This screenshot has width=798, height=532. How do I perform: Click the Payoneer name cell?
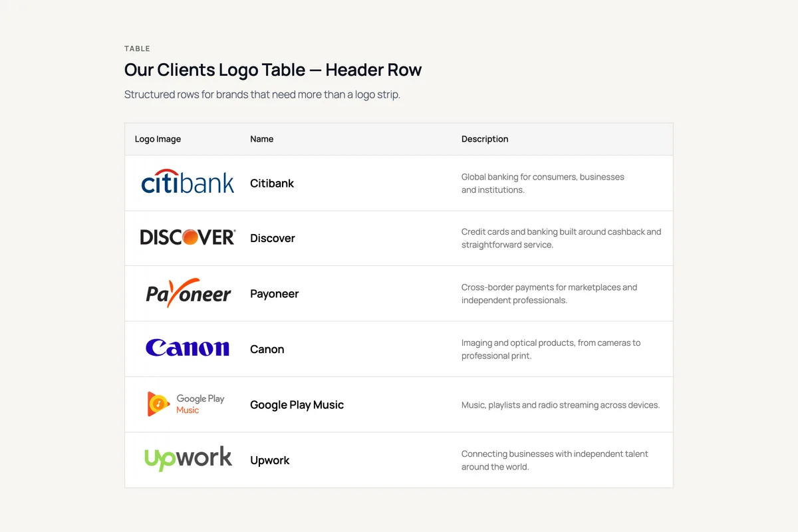(274, 294)
